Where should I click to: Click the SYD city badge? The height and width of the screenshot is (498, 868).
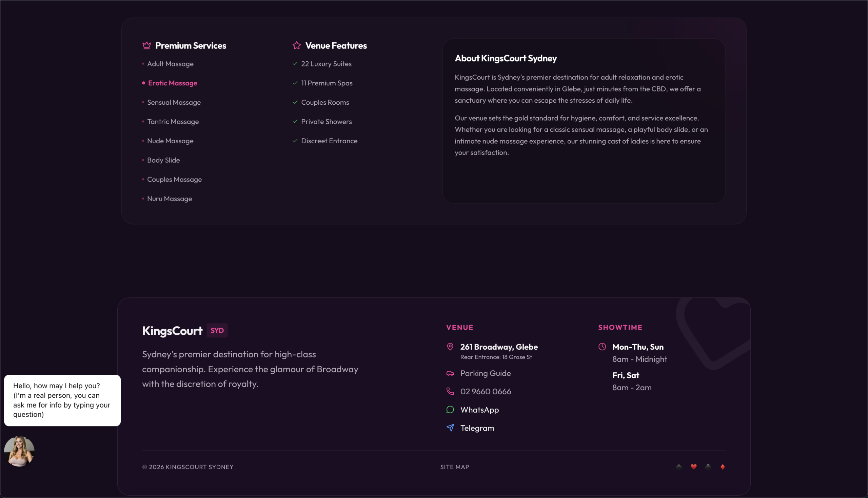(217, 330)
